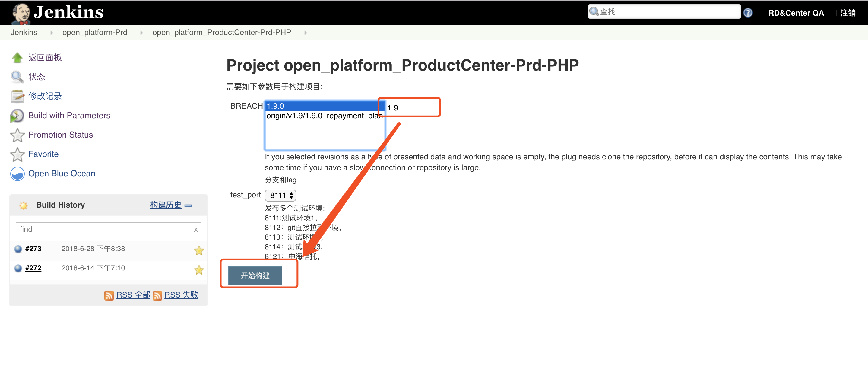Expand breadcrumb arrow after open_platform-Prd
Viewport: 868px width, 379px height.
[x=141, y=33]
